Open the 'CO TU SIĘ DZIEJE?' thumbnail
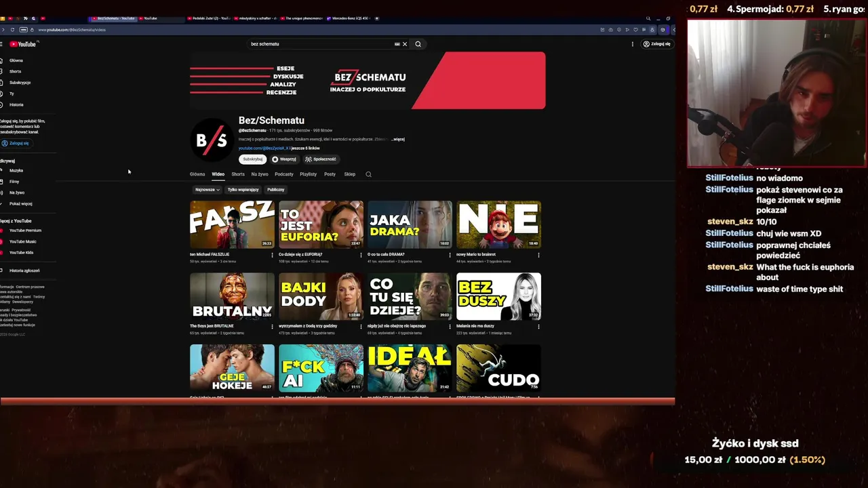Screen dimensions: 868x488 (410, 296)
